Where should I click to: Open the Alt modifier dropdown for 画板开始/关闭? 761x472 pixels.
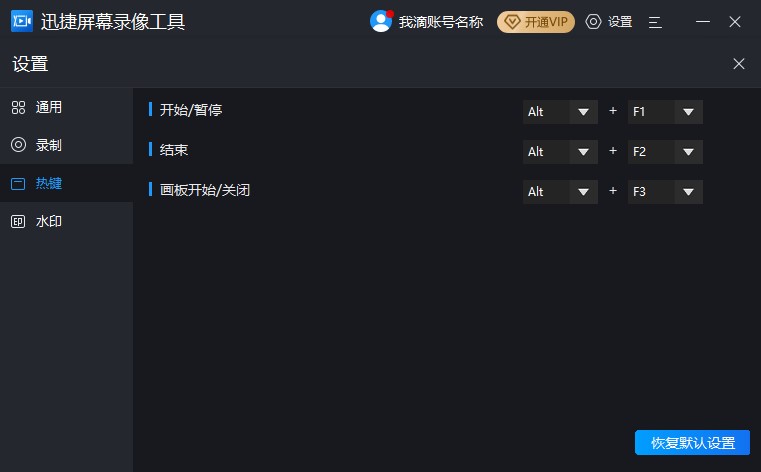584,192
